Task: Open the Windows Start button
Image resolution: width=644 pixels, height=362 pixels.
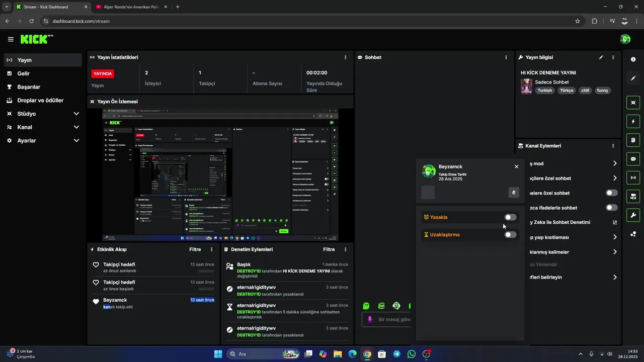Action: pyautogui.click(x=218, y=354)
